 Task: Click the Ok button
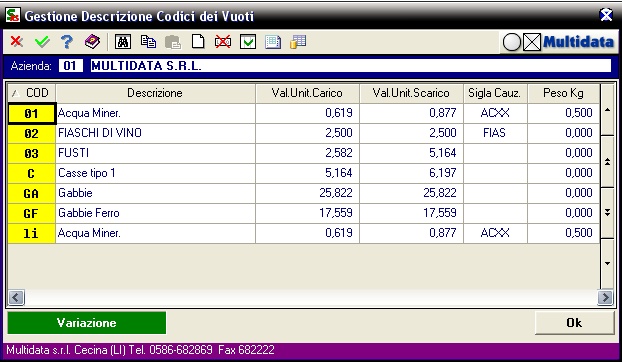point(574,323)
